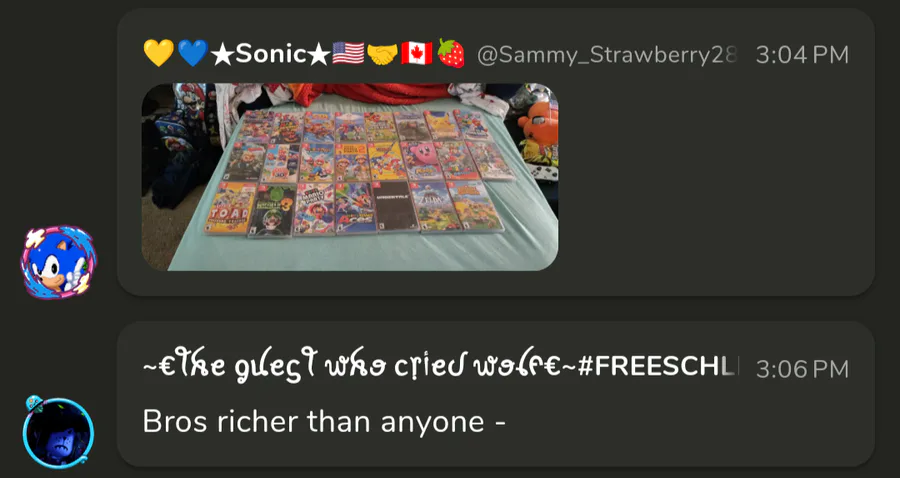Open the @Sammy_Strawberry28 handle

click(607, 55)
